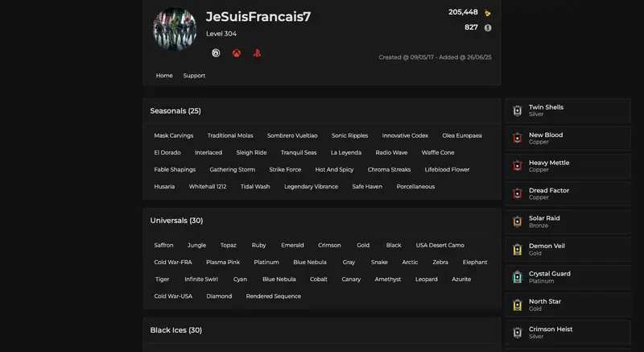
Task: Open the Home tab
Action: tap(164, 76)
